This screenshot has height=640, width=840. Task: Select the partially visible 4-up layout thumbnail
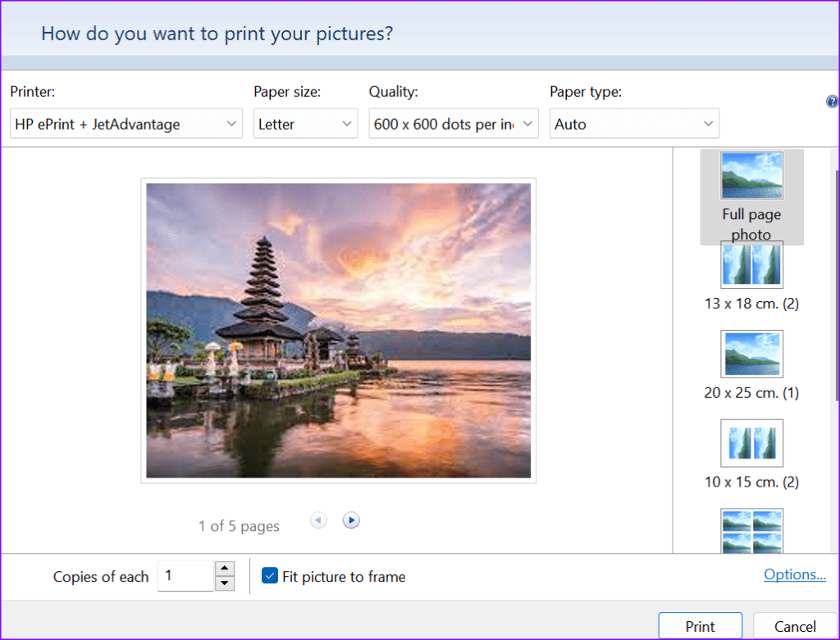click(x=751, y=534)
